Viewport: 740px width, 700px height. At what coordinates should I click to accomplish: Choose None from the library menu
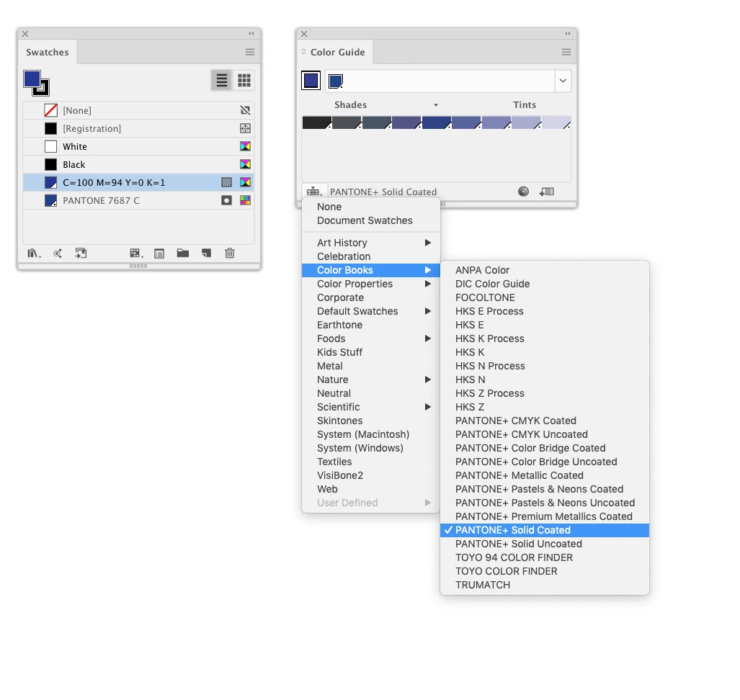coord(371,207)
